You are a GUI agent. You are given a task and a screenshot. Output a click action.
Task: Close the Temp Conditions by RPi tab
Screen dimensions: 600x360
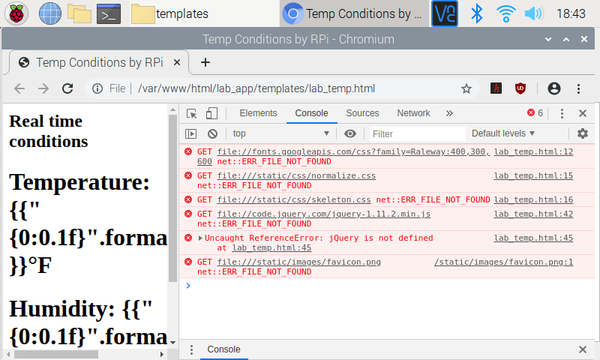(177, 62)
